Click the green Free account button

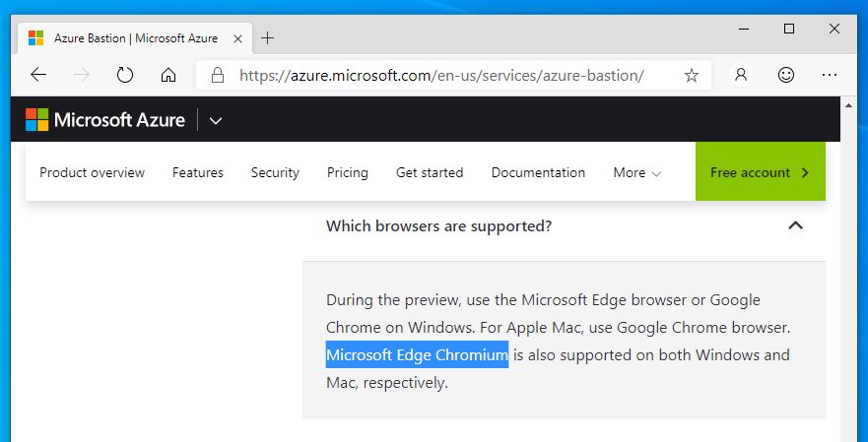[x=760, y=171]
